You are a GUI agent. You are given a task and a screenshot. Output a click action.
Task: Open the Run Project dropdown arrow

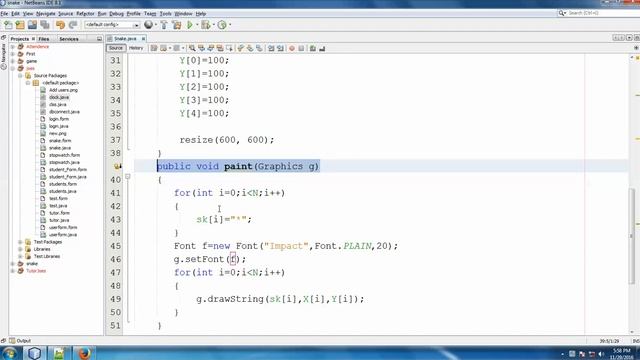point(197,25)
